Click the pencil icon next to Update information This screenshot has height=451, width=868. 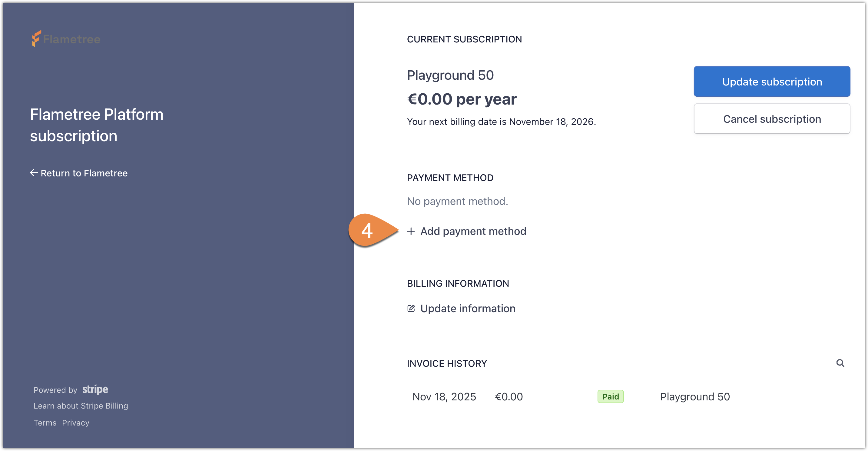tap(411, 308)
